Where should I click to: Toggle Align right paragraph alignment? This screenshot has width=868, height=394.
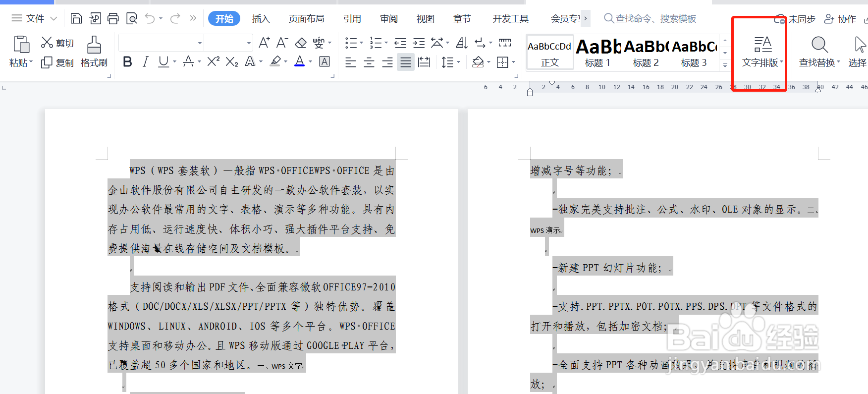point(387,62)
